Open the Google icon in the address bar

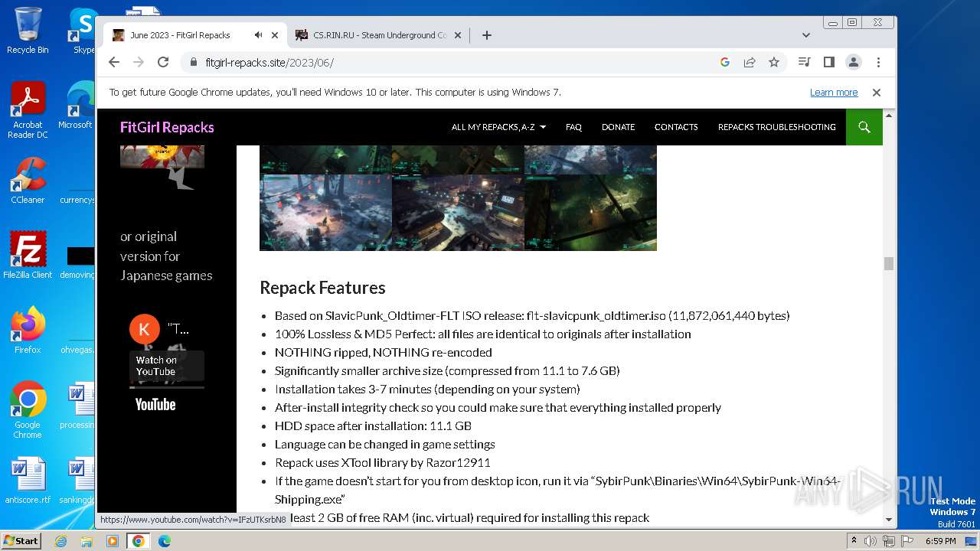(x=725, y=62)
